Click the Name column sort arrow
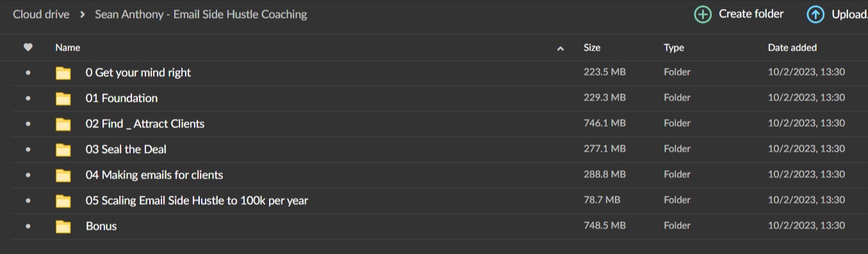 tap(561, 48)
